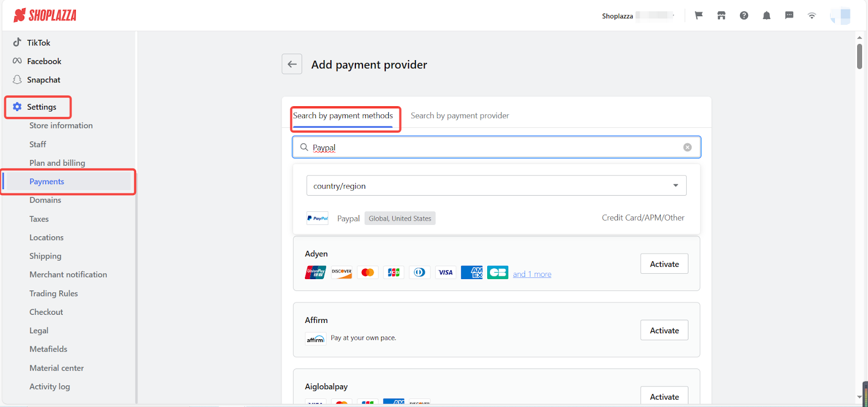Screen dimensions: 868x407
Task: Click the 'and 1 more' link
Action: (532, 274)
